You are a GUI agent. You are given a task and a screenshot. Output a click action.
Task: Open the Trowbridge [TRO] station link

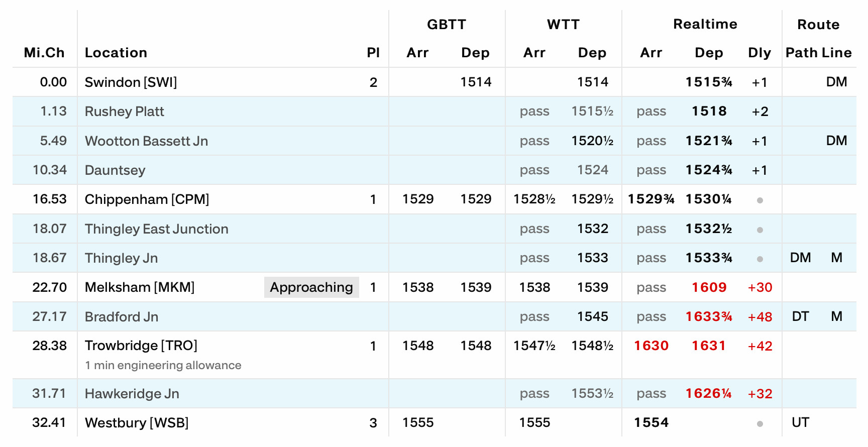tap(141, 346)
